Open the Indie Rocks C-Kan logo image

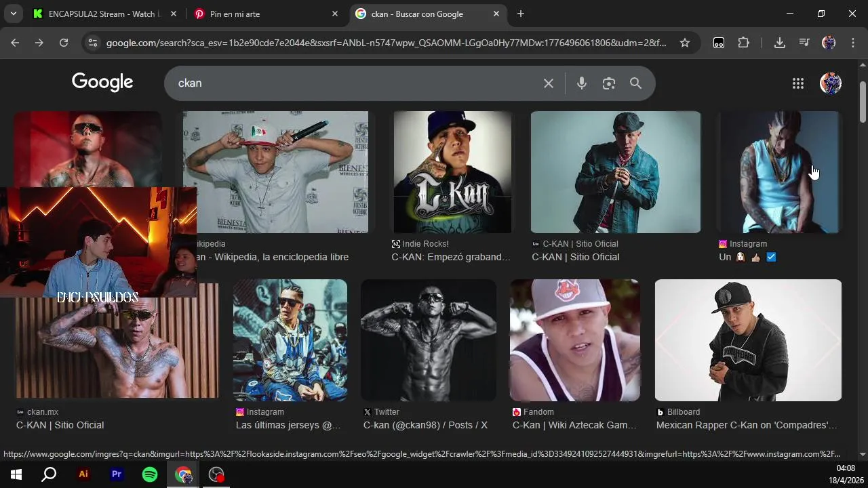coord(452,172)
